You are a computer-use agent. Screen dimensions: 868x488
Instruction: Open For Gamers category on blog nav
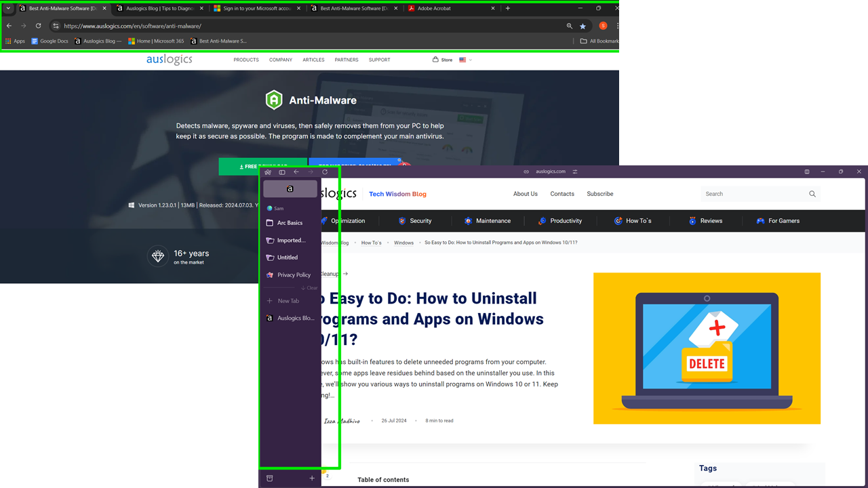click(x=778, y=221)
